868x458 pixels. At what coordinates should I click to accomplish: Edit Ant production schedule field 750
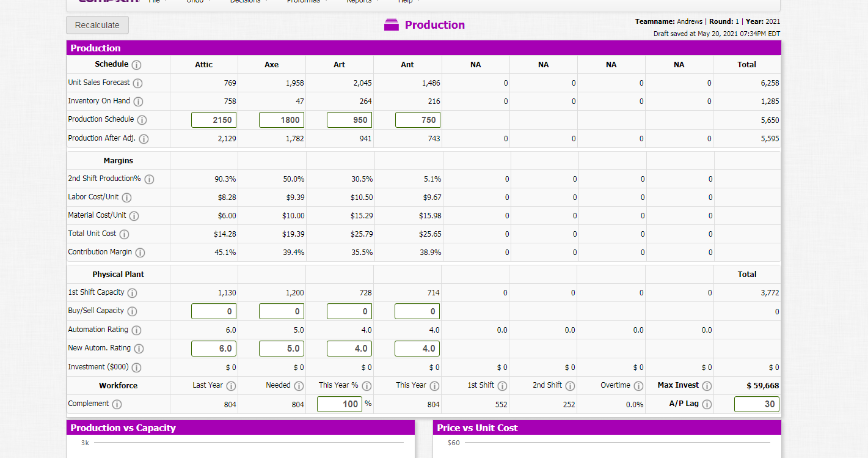click(x=417, y=120)
